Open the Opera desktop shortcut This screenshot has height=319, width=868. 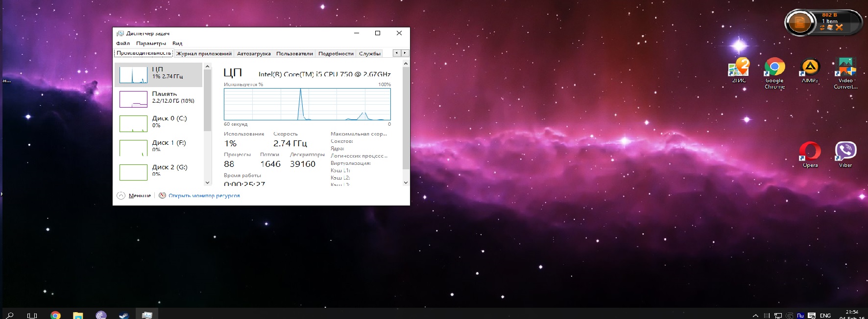(810, 155)
